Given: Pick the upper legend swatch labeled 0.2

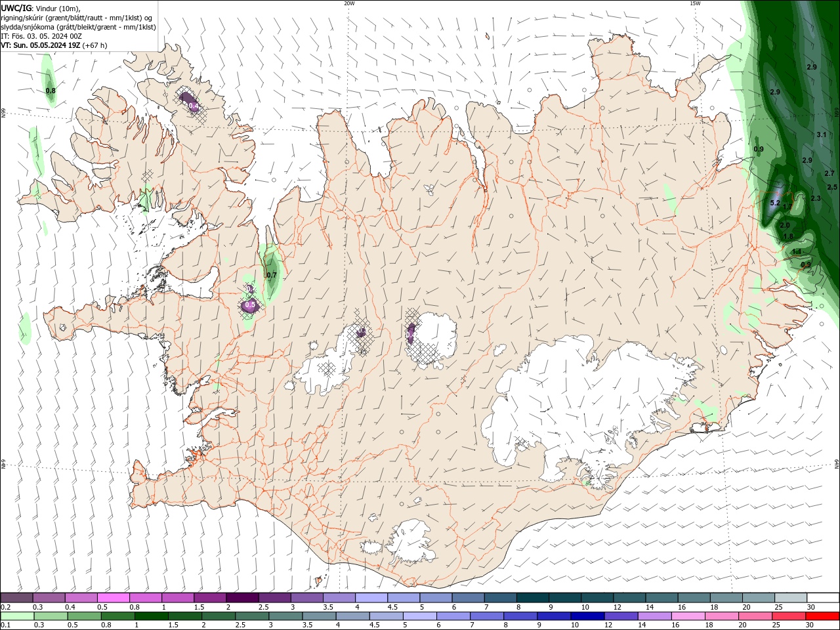Looking at the screenshot, I should point(17,598).
